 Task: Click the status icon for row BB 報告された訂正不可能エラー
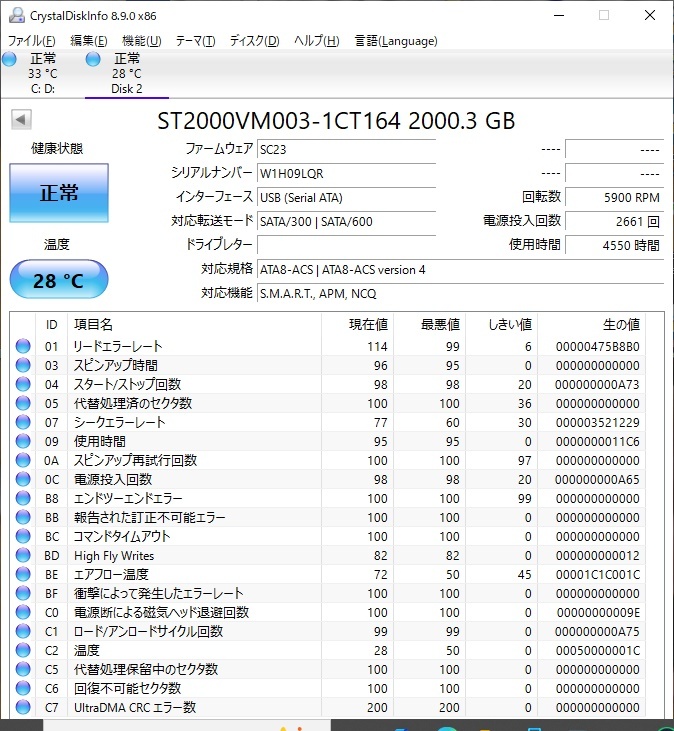tap(23, 517)
